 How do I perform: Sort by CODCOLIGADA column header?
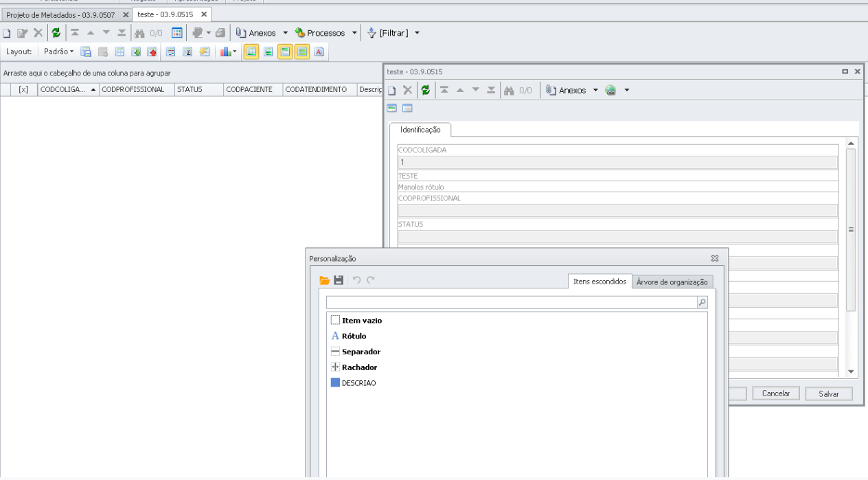click(67, 89)
